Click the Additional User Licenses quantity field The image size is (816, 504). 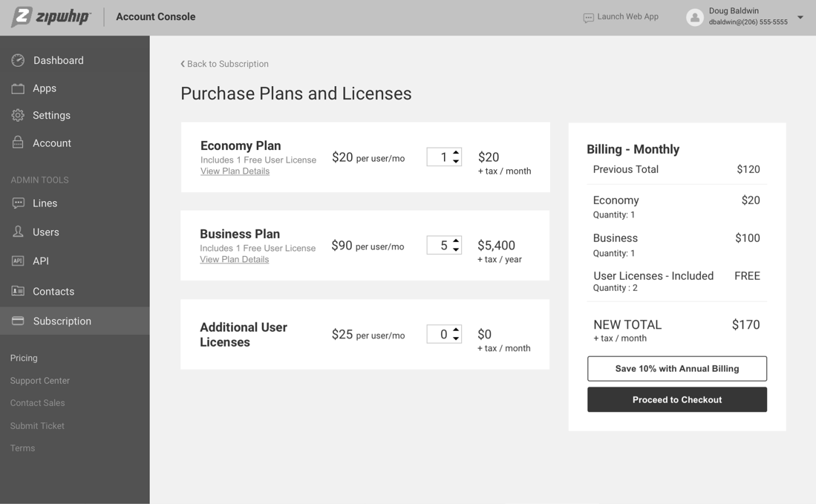tap(440, 334)
